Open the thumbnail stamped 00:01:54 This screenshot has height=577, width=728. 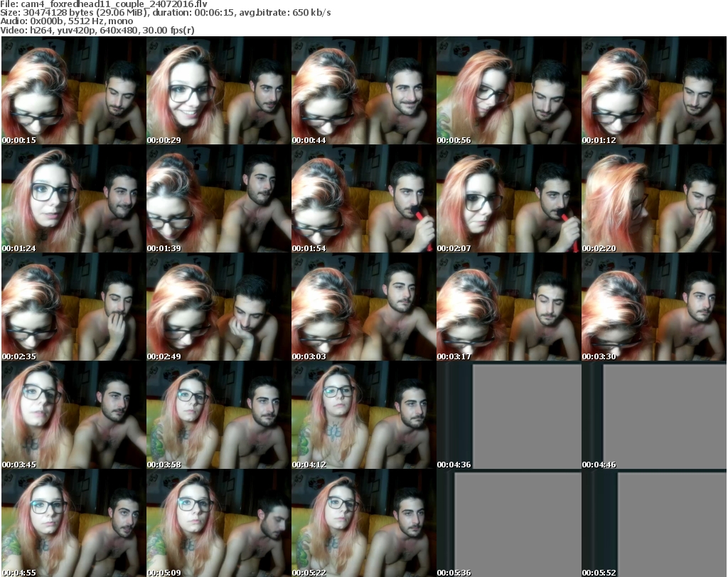(x=363, y=198)
